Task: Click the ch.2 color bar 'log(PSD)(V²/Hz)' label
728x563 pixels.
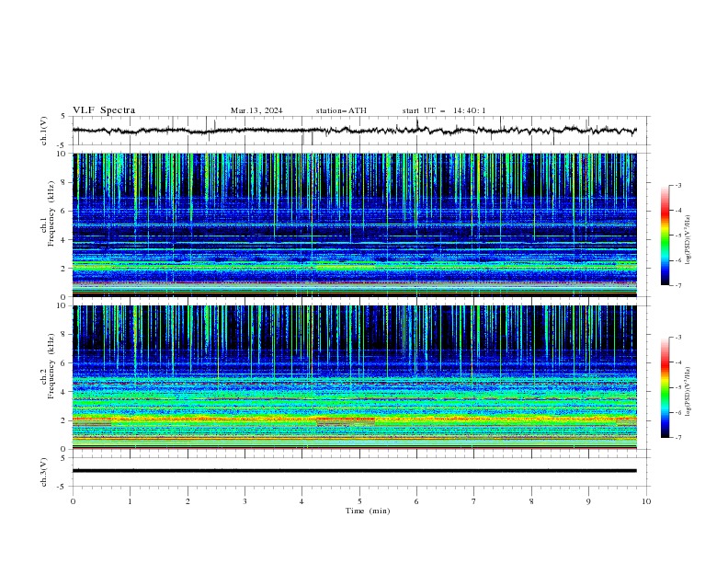Action: [x=688, y=391]
